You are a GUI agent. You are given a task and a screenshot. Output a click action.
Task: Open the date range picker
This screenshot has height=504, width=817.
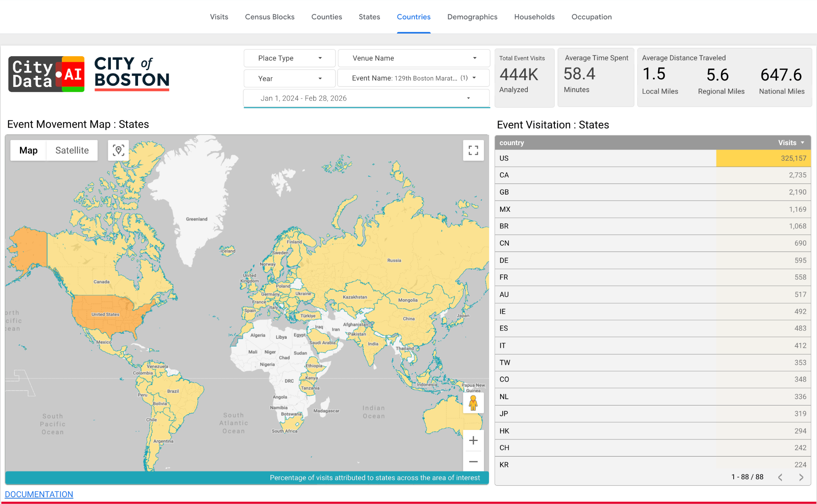[x=366, y=98]
